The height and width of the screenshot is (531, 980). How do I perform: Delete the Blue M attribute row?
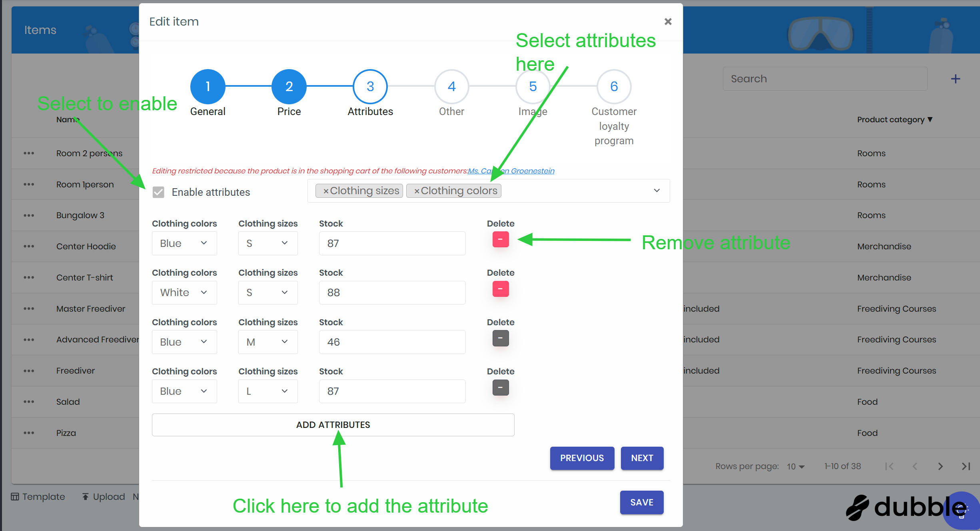tap(500, 338)
